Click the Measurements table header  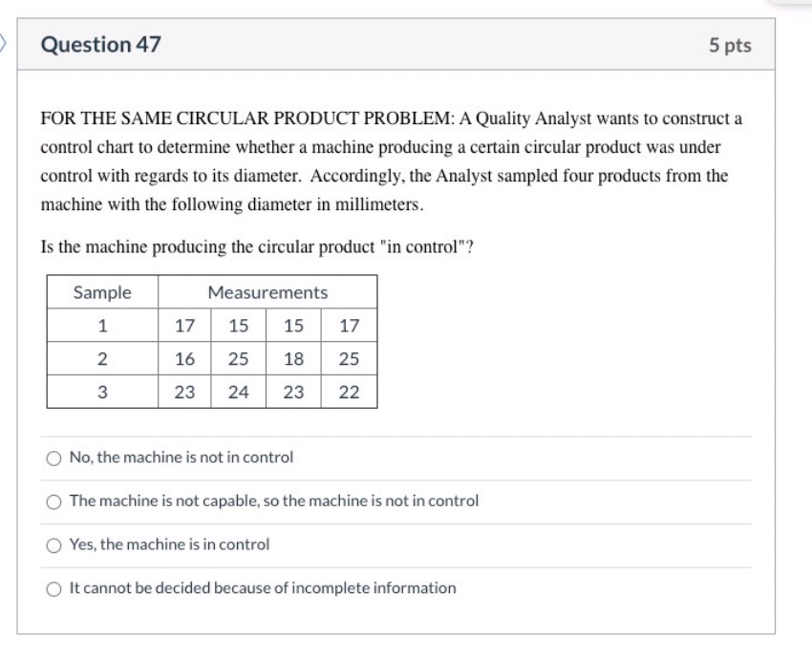[267, 293]
